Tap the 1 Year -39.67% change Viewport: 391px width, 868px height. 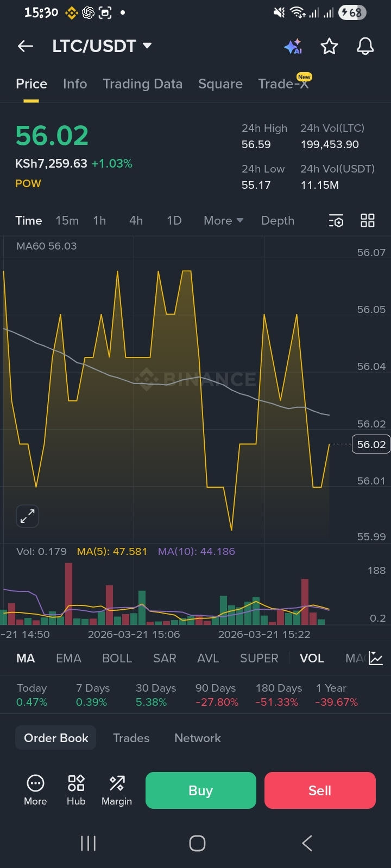click(337, 695)
